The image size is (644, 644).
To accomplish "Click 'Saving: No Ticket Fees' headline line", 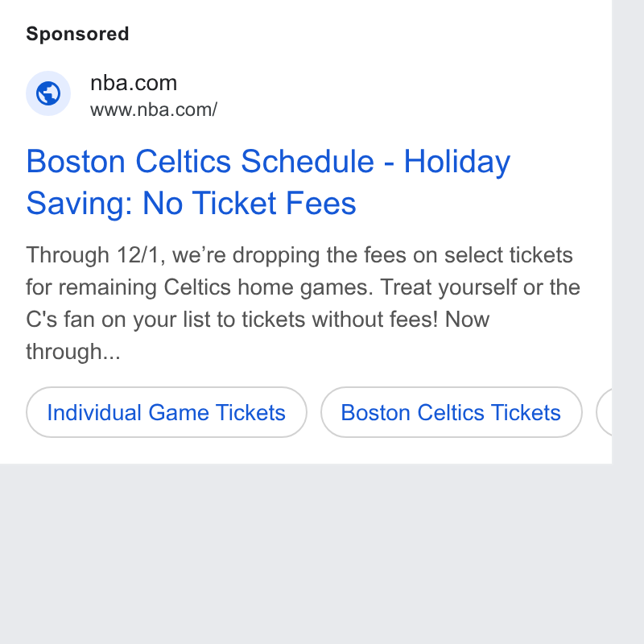I will pos(191,203).
